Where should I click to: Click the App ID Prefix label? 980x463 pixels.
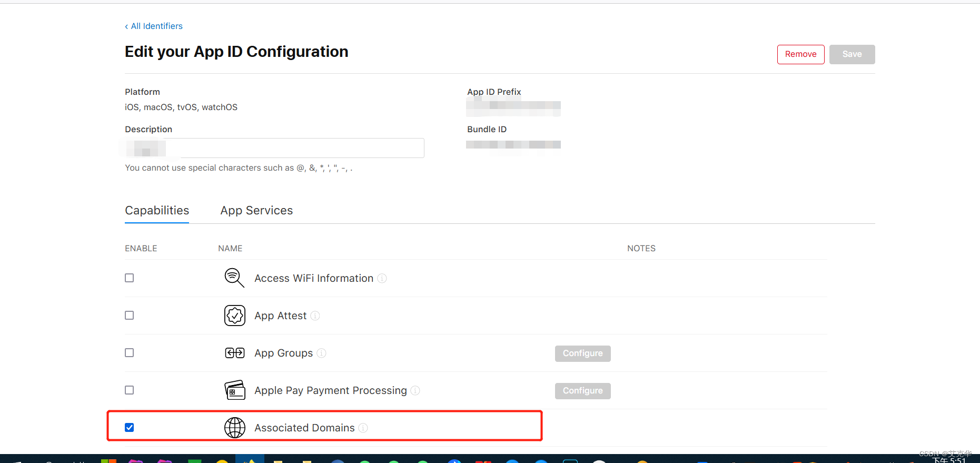click(x=494, y=92)
